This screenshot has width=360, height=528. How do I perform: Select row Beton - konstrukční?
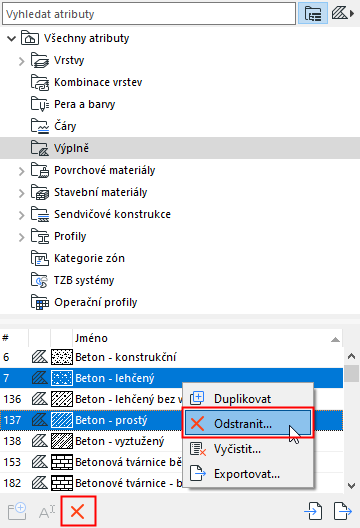(x=171, y=357)
